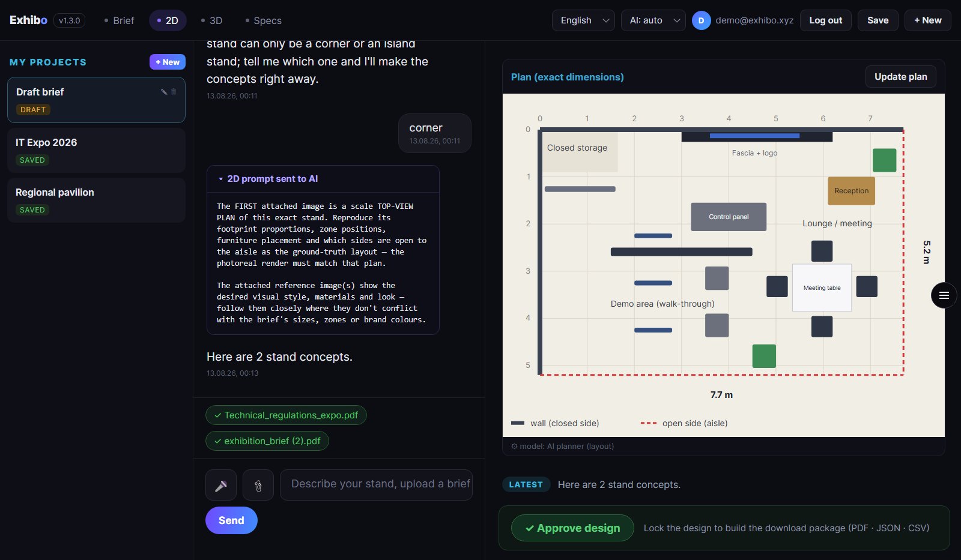Select the Draft brief project card
The height and width of the screenshot is (560, 961).
tap(96, 100)
